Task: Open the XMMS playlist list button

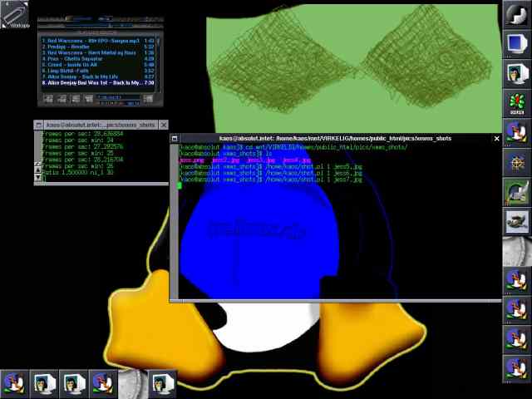Action: (x=148, y=99)
